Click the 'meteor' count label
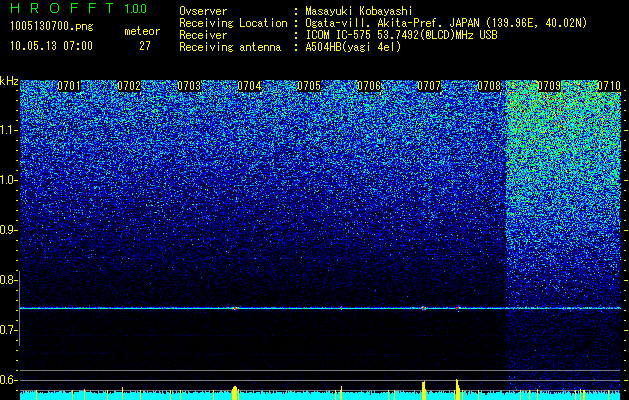 [x=142, y=31]
